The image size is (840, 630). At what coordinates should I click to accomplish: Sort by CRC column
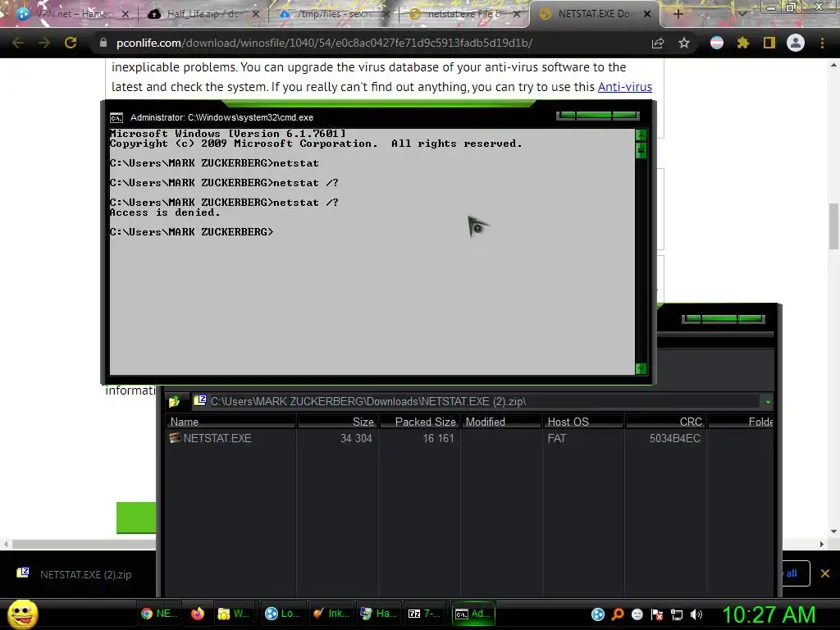(x=666, y=422)
